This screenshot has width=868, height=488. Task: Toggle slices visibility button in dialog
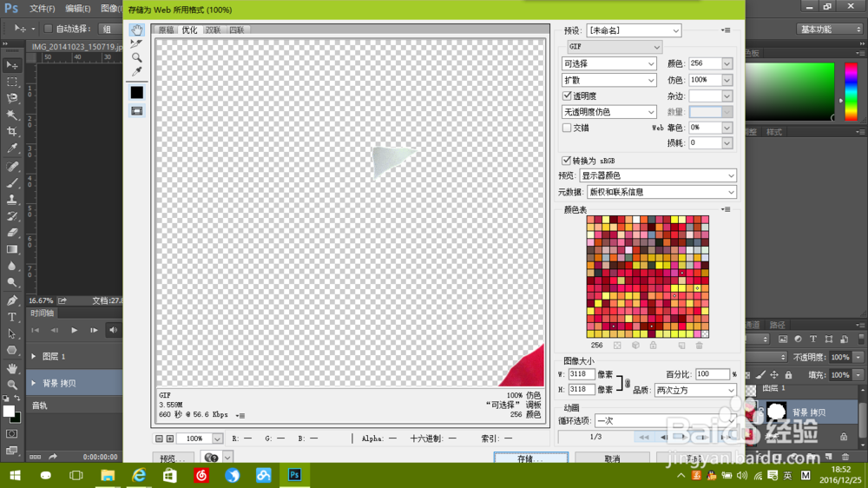[x=137, y=111]
